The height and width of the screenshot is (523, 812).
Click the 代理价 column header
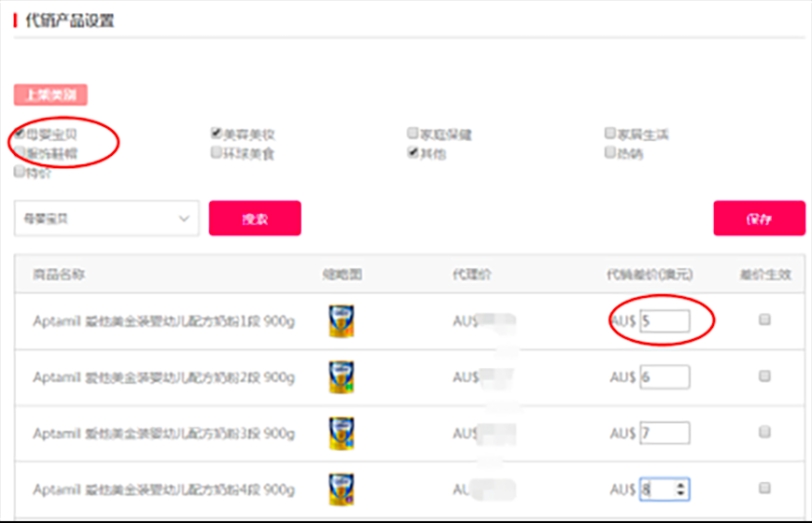(471, 275)
